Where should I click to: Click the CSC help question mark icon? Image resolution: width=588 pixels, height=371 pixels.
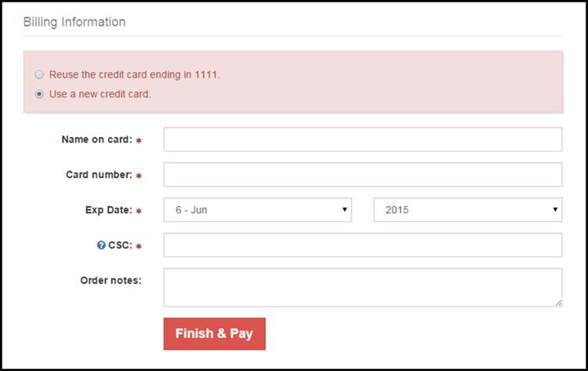point(101,245)
